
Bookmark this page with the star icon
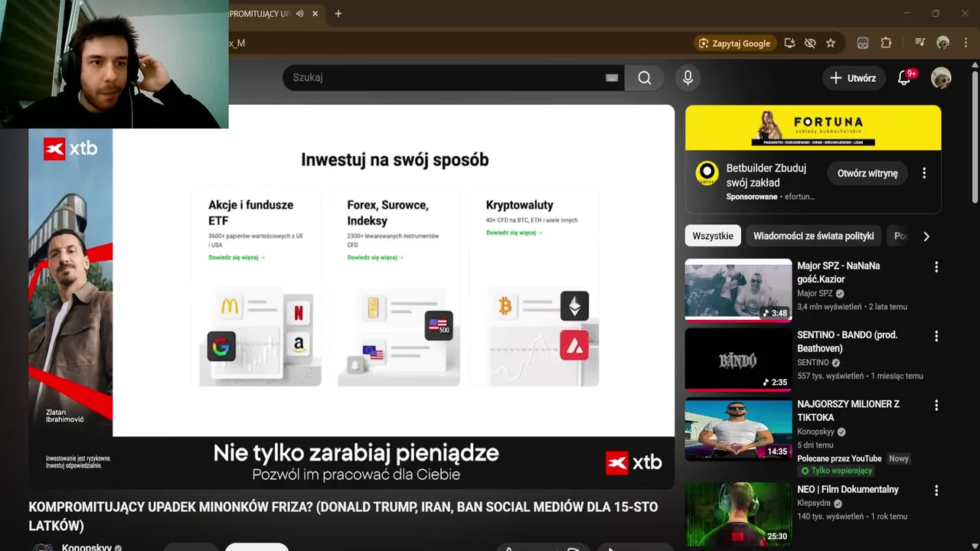(x=831, y=44)
